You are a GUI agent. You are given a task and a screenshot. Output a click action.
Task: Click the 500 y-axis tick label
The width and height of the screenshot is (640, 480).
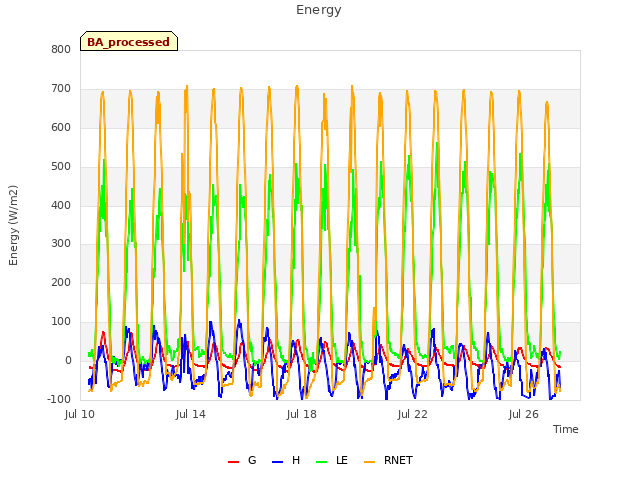[x=61, y=167]
